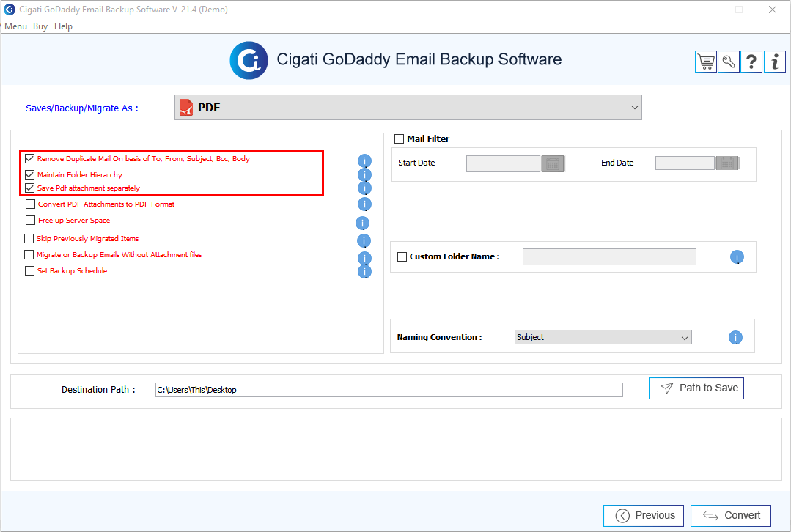Show info for Convert PDF Attachments option
Viewport: 791px width, 532px height.
coord(364,204)
